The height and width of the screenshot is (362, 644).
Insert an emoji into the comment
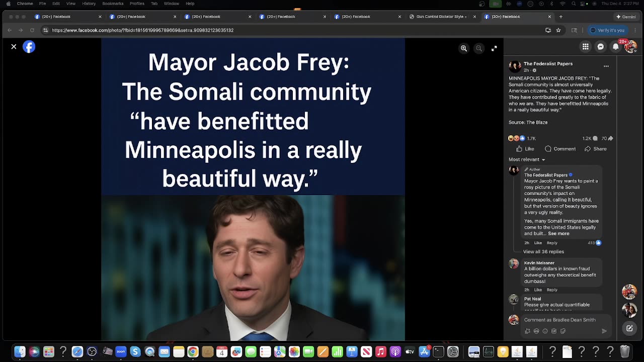[545, 331]
